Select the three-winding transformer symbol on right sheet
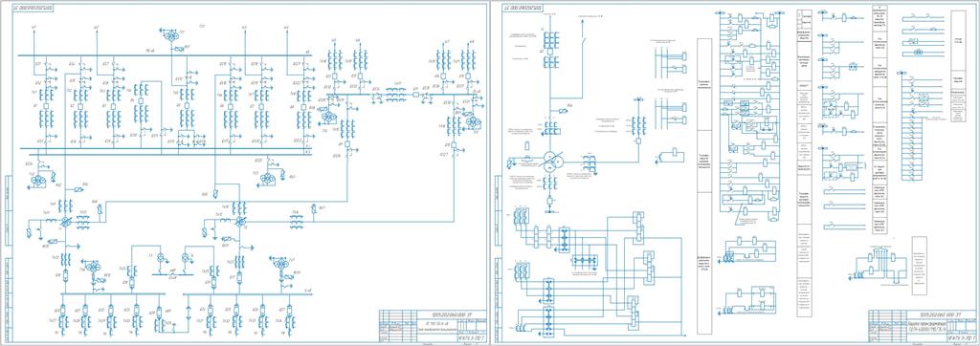The height and width of the screenshot is (346, 980). tap(551, 160)
